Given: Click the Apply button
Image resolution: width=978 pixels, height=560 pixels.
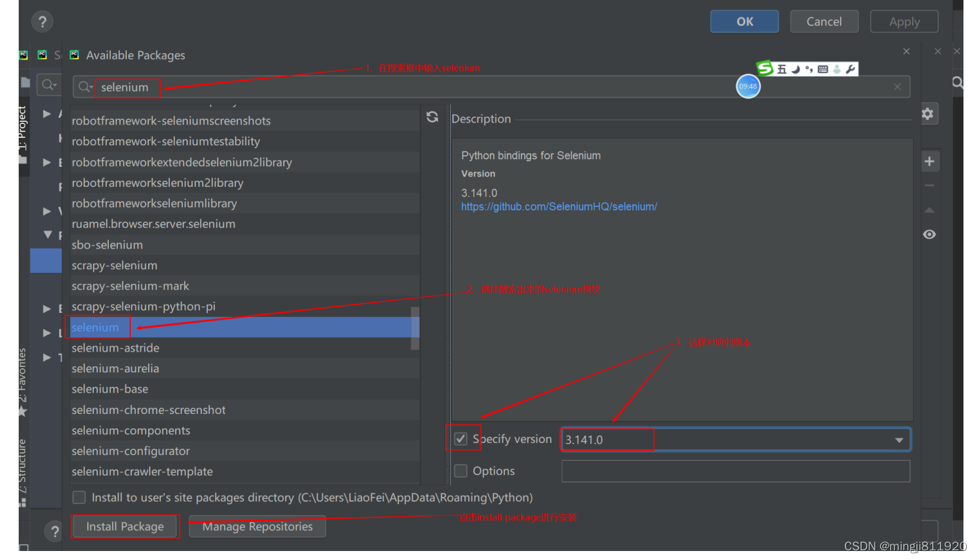Looking at the screenshot, I should click(x=904, y=21).
